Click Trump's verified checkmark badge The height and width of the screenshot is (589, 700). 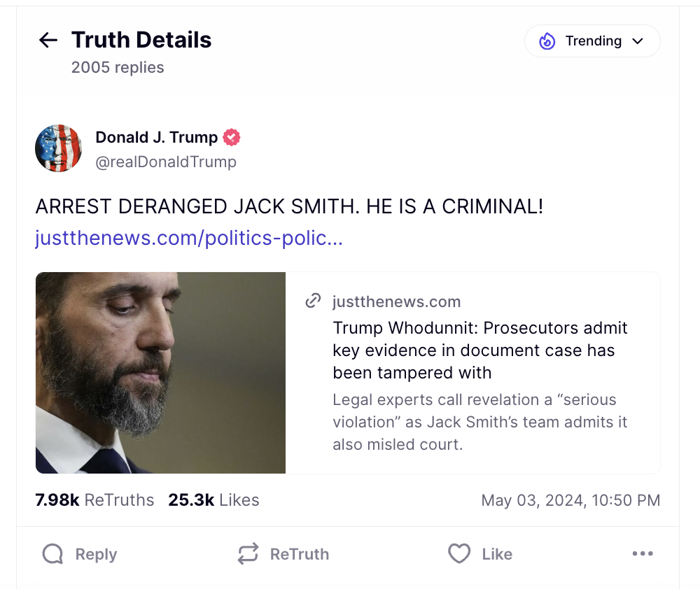coord(230,137)
